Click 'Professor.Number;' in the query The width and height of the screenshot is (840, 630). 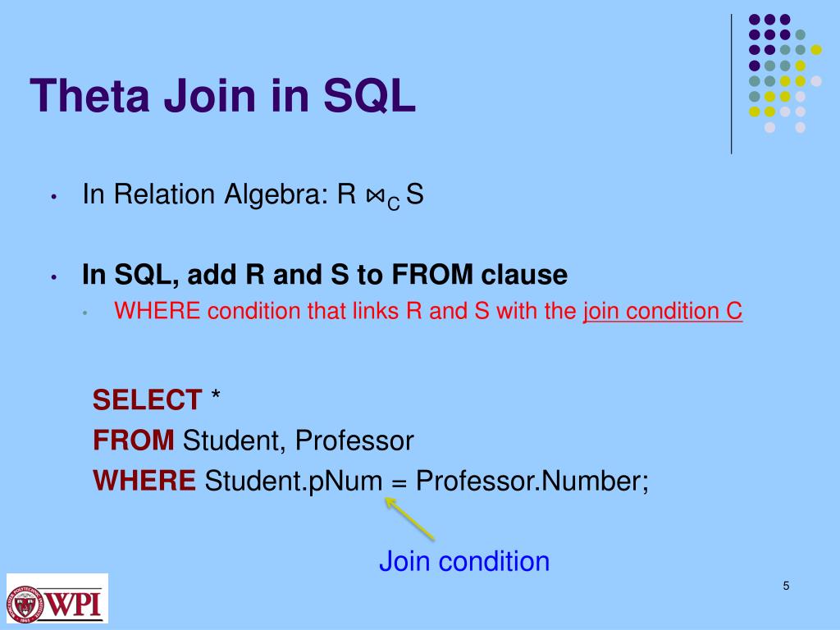click(532, 481)
